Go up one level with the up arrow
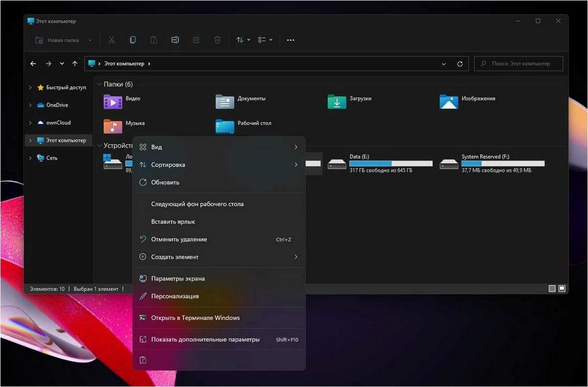This screenshot has height=387, width=588. coord(75,64)
